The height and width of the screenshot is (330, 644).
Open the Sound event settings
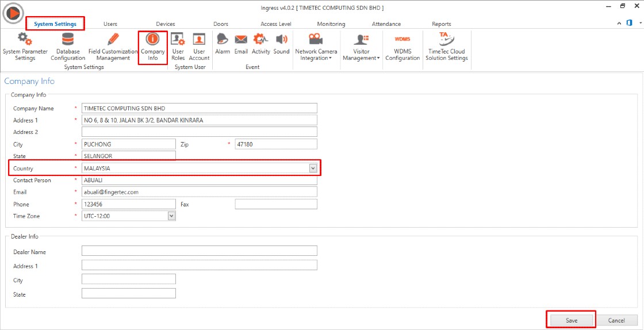281,44
